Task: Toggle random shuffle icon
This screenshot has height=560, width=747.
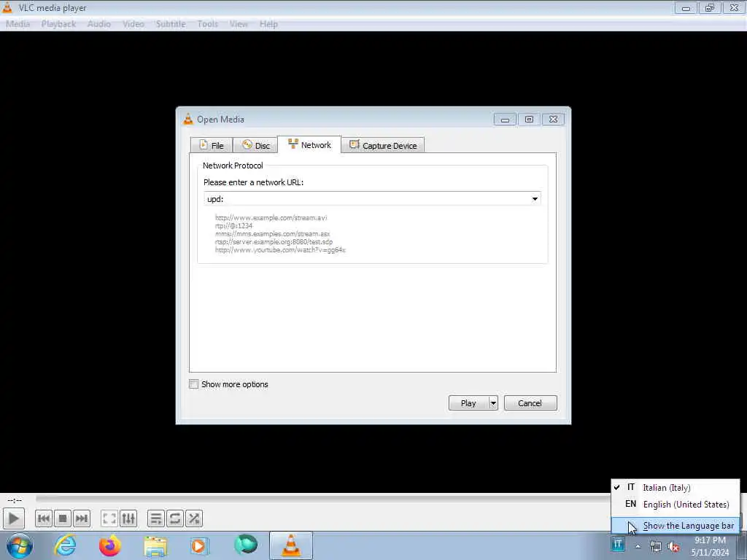Action: (194, 518)
